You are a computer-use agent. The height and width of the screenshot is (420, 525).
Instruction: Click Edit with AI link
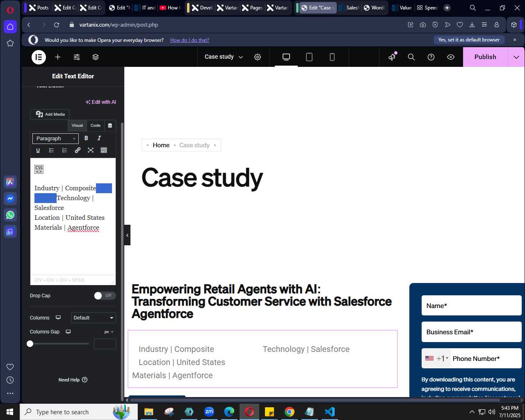101,102
